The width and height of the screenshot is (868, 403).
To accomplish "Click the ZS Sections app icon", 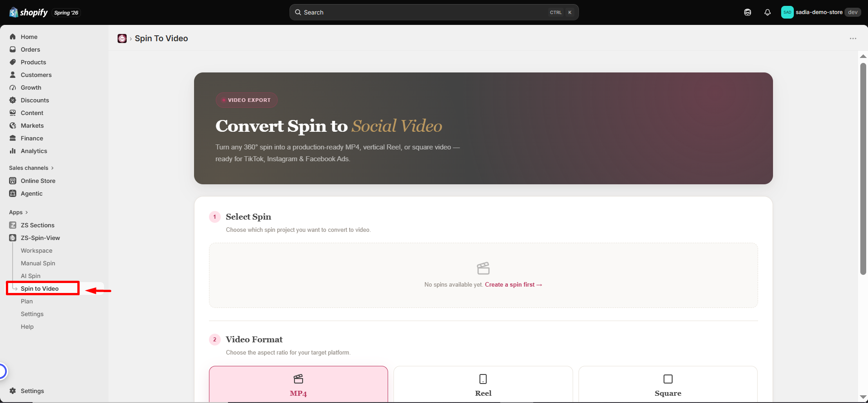I will tap(13, 225).
